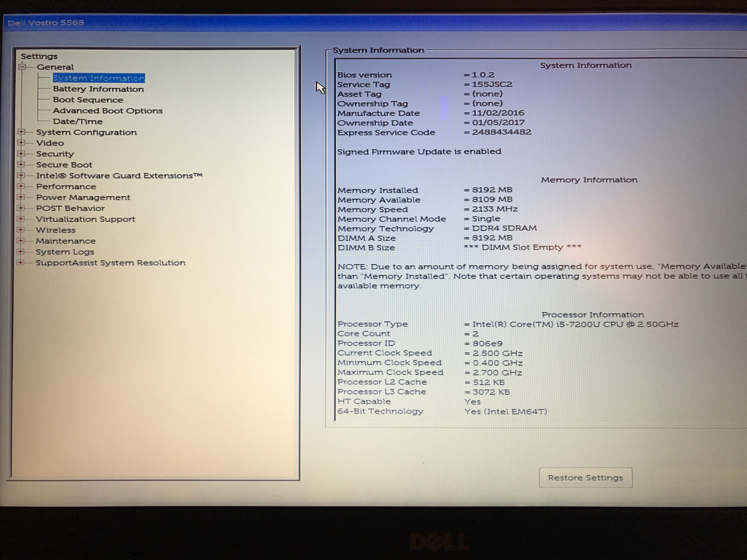This screenshot has width=747, height=560.
Task: Expand the Secure Boot node
Action: click(21, 164)
